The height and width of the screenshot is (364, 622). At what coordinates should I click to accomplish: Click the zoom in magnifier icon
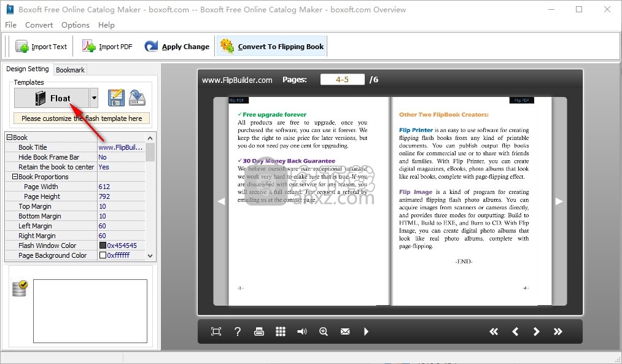click(x=324, y=331)
